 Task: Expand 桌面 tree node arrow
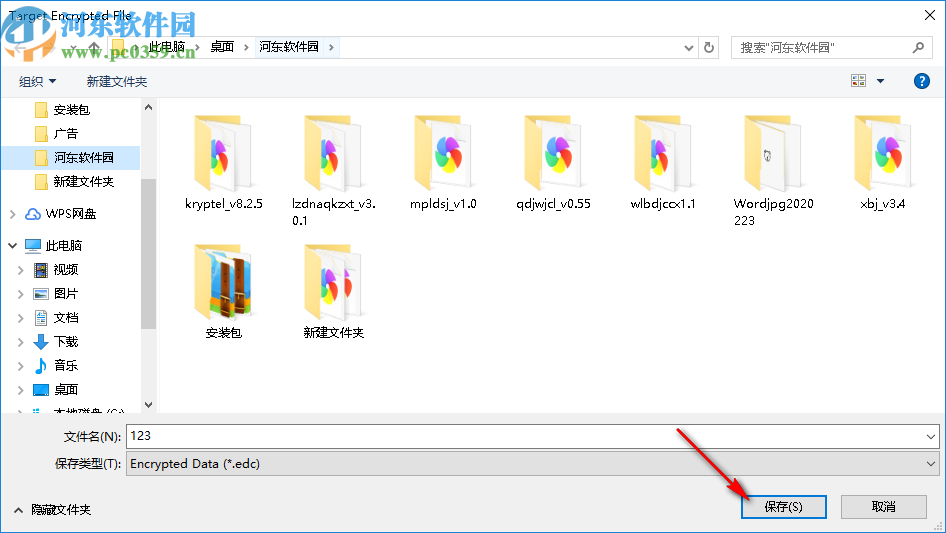click(21, 390)
